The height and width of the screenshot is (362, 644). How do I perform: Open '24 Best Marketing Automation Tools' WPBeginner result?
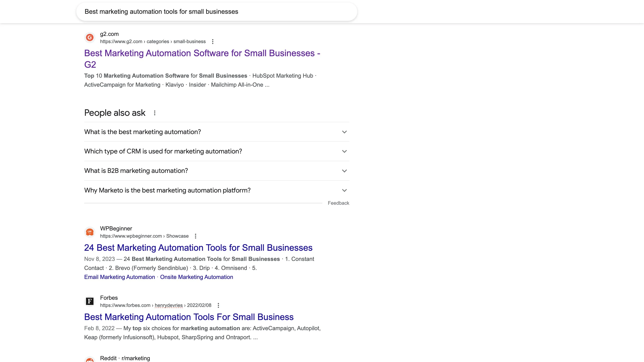198,248
